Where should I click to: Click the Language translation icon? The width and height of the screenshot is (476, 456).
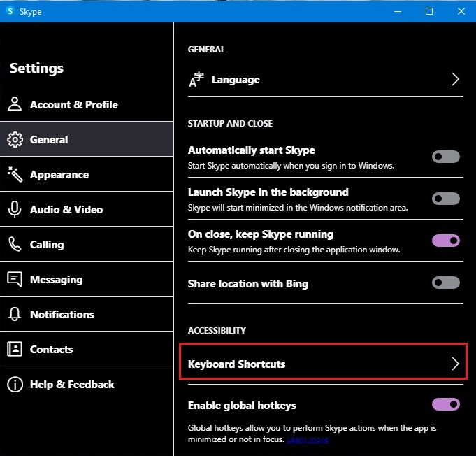pos(196,79)
